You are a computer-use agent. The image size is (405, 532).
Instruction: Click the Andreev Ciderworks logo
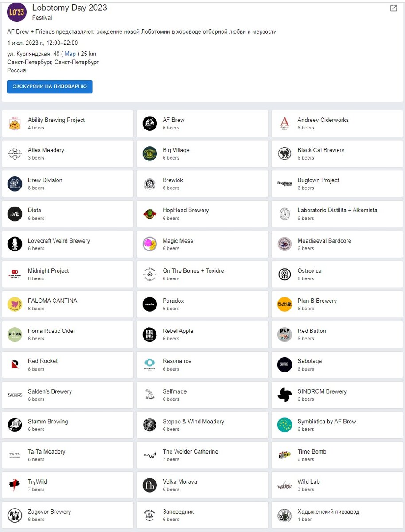tap(284, 124)
